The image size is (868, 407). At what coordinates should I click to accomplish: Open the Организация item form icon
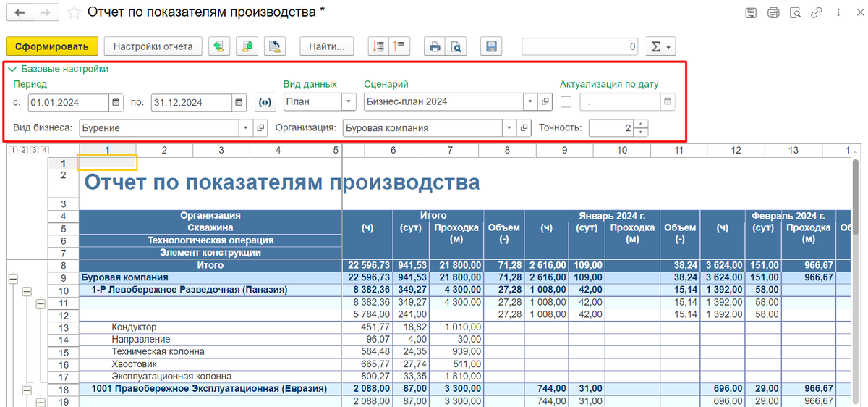(525, 128)
